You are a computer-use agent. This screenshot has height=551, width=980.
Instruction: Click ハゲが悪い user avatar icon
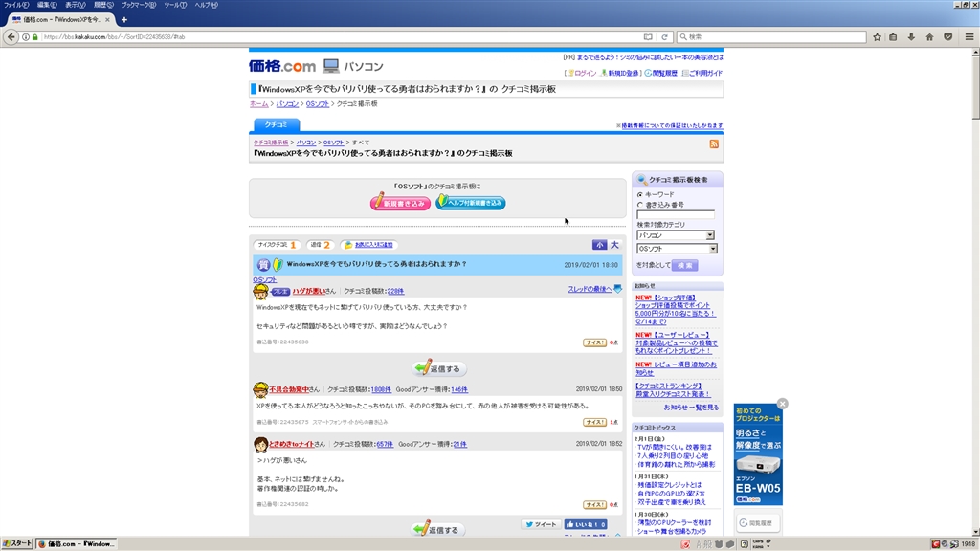point(260,291)
